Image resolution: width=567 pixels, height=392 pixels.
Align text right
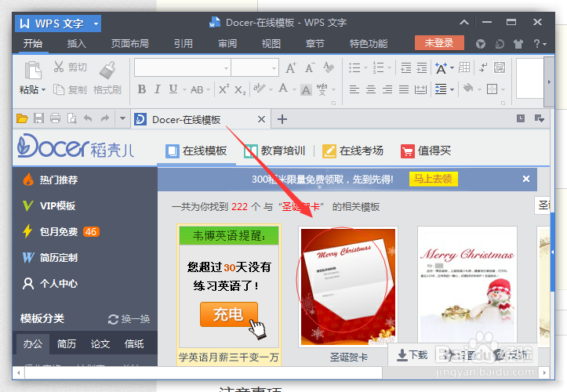click(x=387, y=89)
